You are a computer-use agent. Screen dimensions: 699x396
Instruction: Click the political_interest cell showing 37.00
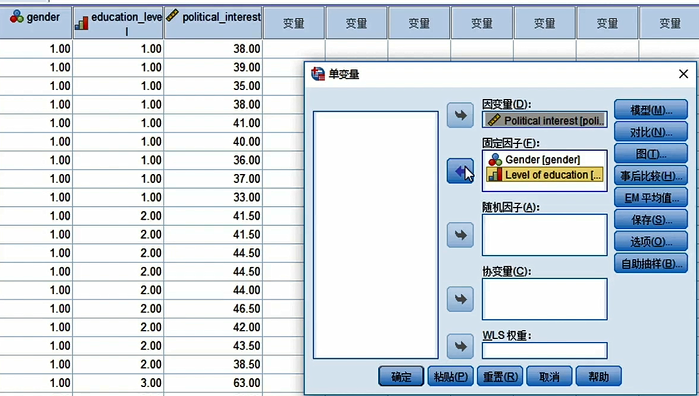pyautogui.click(x=214, y=178)
